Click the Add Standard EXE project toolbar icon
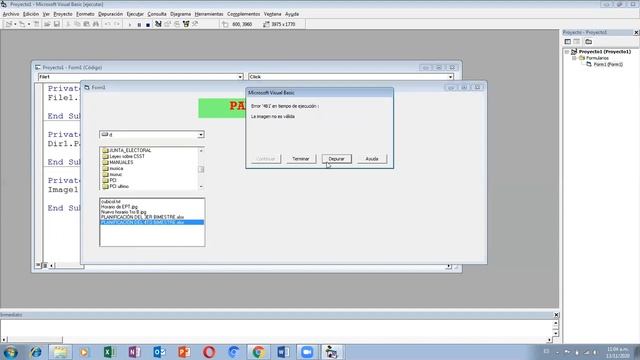 coord(9,24)
